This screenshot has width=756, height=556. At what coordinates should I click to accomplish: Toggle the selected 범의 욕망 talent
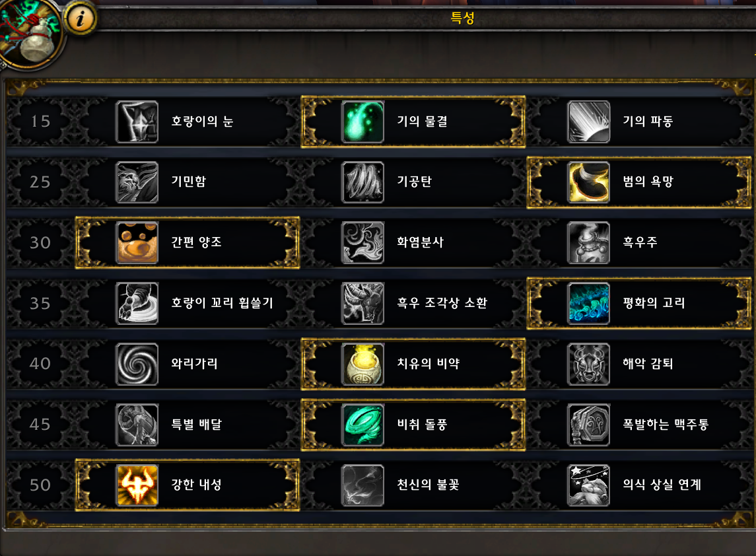point(639,182)
